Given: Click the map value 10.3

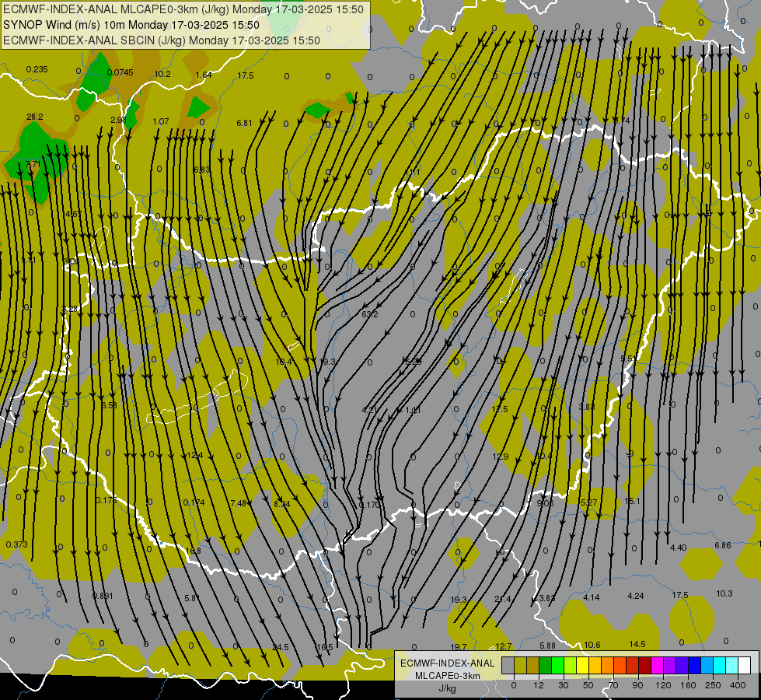Looking at the screenshot, I should pos(724,593).
